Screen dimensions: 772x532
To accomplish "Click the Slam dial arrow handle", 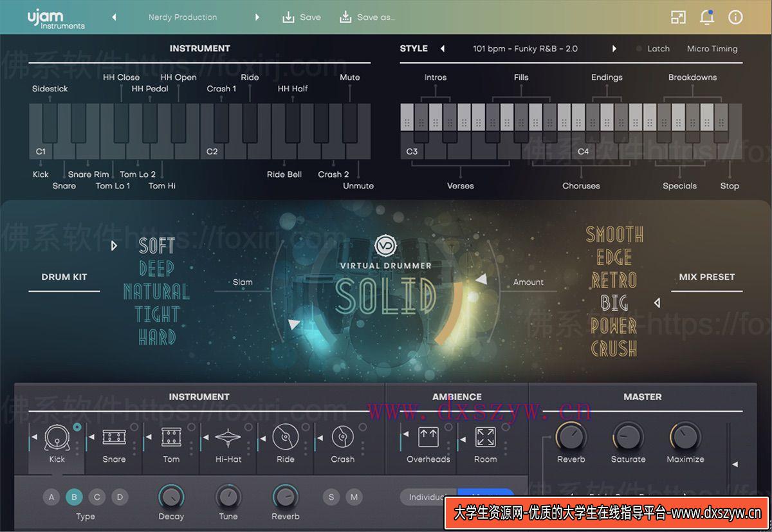I will click(x=294, y=324).
